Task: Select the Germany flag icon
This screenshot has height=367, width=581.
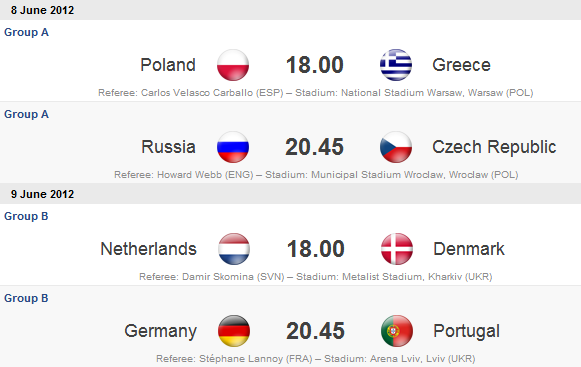Action: (x=234, y=331)
